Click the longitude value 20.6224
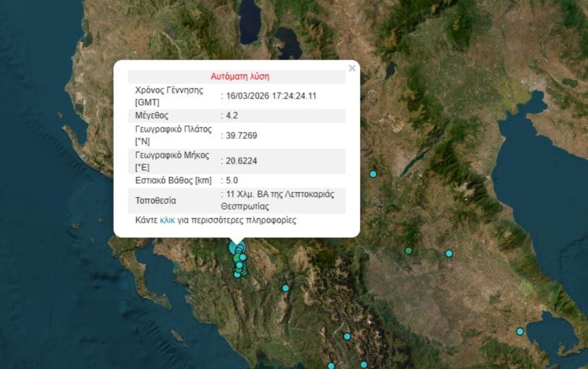The image size is (588, 369). (241, 161)
